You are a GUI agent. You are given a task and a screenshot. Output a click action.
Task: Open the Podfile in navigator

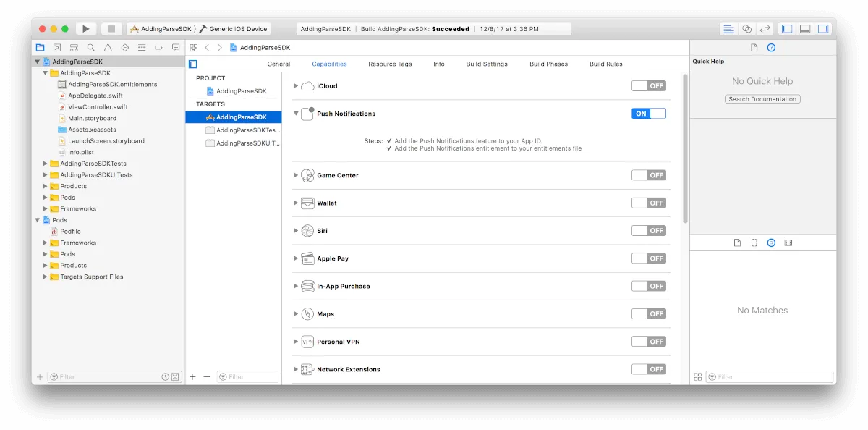pos(70,232)
